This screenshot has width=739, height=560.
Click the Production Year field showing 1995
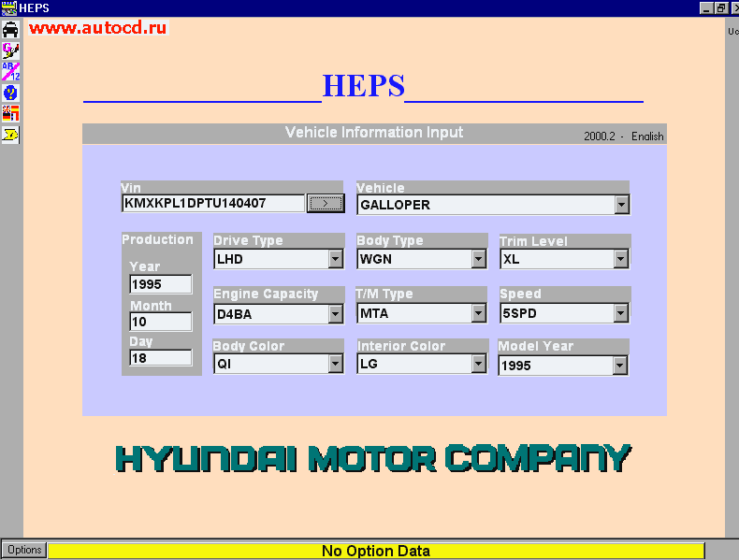point(161,284)
